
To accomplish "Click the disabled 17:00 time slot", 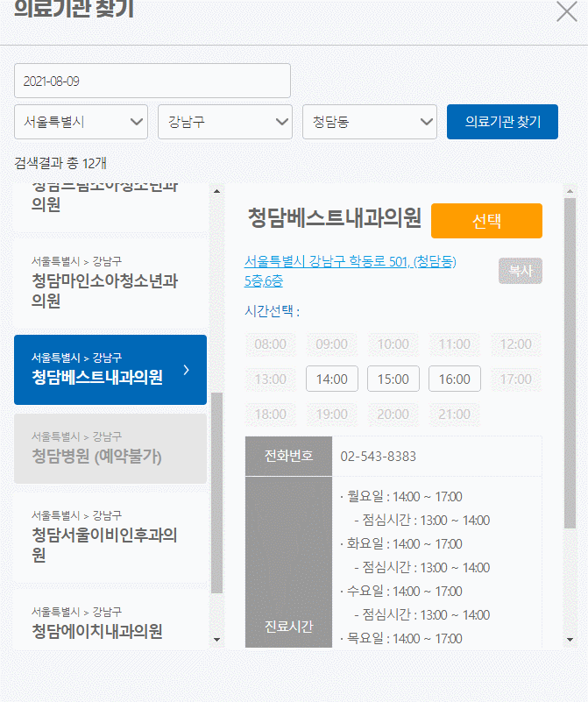I will point(515,379).
